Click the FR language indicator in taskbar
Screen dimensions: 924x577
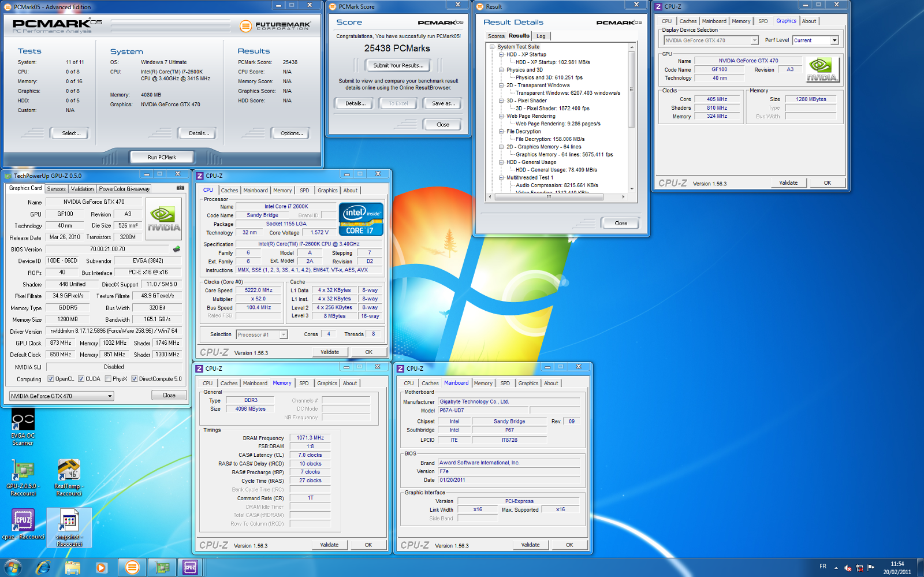tap(823, 567)
